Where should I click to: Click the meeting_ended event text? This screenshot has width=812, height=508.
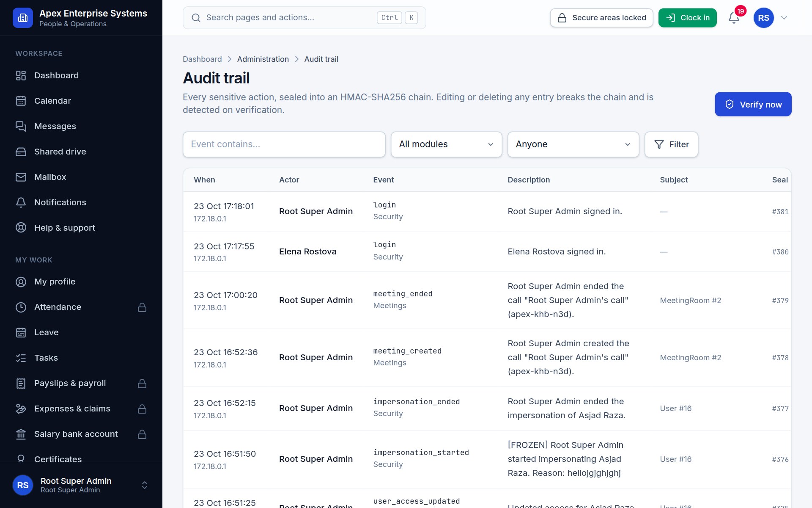(403, 294)
